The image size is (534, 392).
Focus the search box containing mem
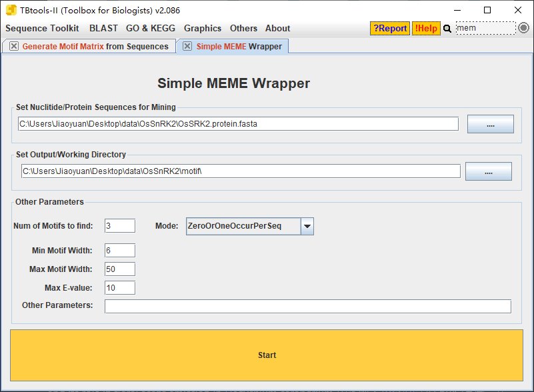click(x=485, y=28)
